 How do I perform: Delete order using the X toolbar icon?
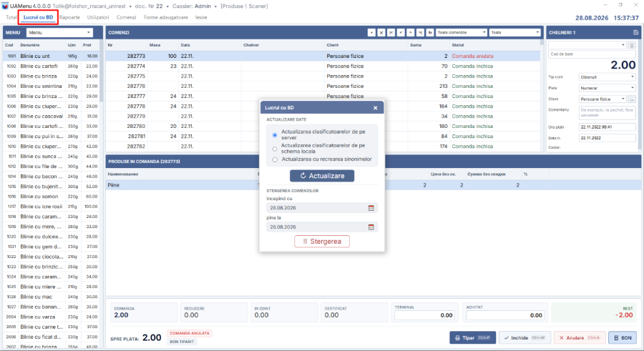click(x=381, y=32)
